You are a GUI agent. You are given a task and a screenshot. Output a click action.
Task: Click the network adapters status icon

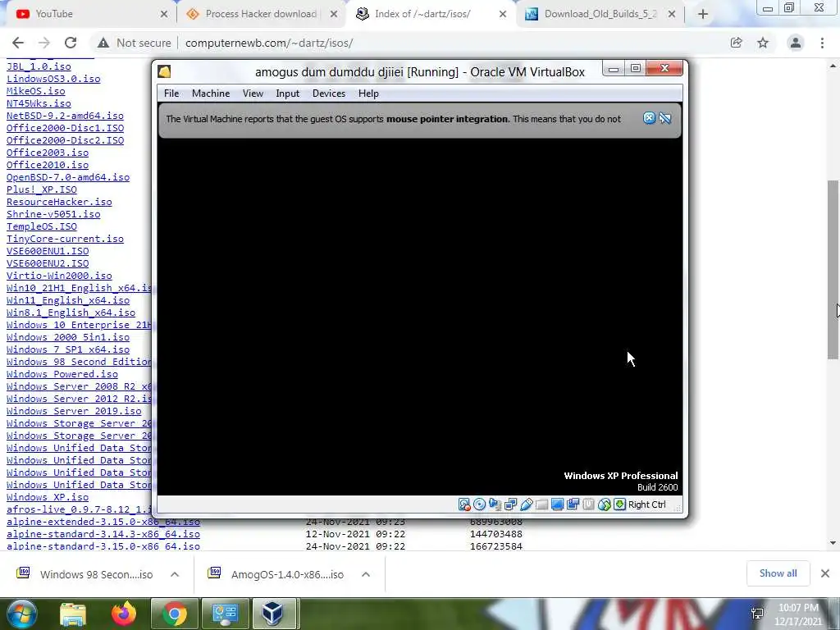pos(510,504)
